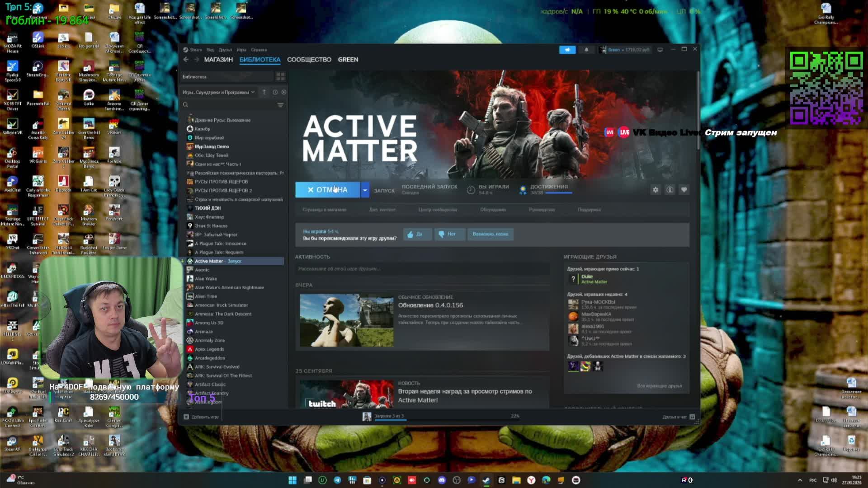Image resolution: width=868 pixels, height=488 pixels.
Task: Click the Нет thumbs-down button
Action: click(x=449, y=234)
